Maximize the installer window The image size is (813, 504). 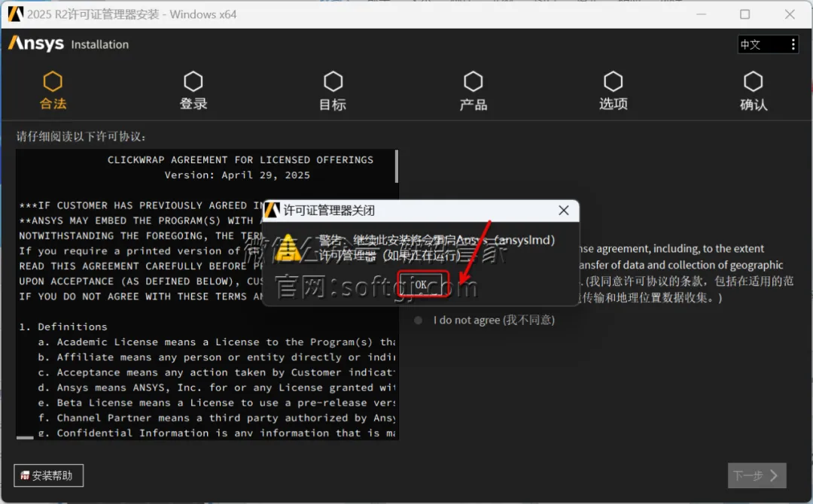pyautogui.click(x=744, y=14)
